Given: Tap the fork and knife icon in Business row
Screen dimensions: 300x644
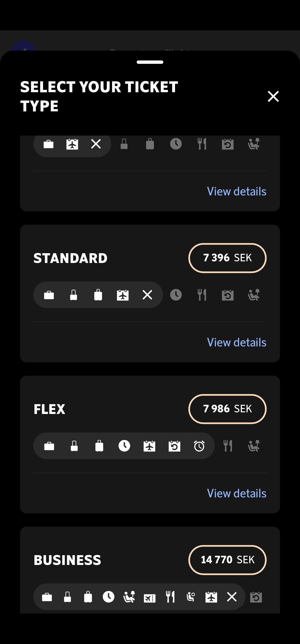Looking at the screenshot, I should [x=170, y=597].
